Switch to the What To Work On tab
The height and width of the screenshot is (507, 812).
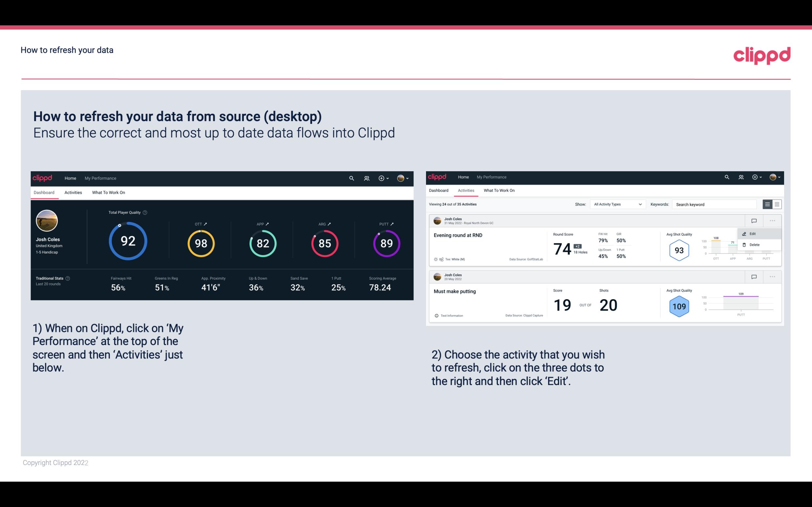click(108, 192)
